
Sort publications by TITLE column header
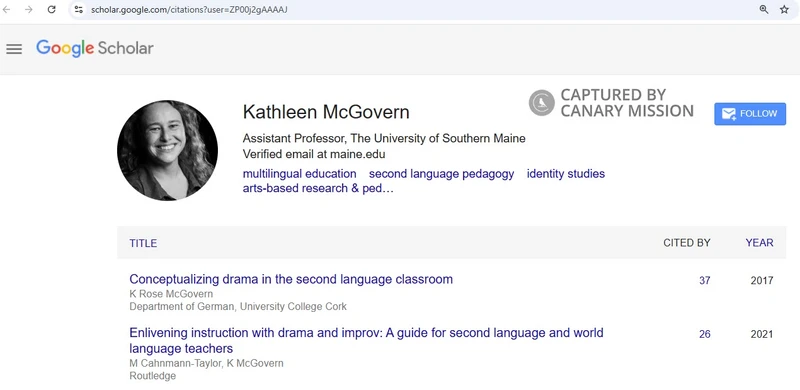pyautogui.click(x=143, y=243)
